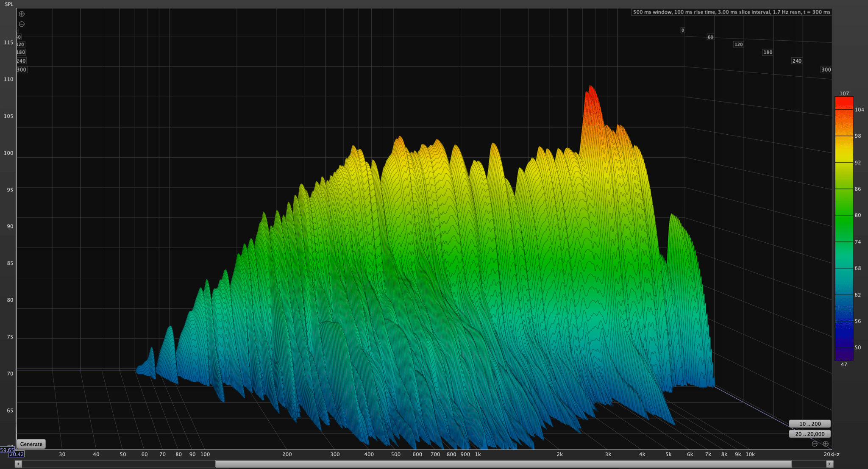Click the 300 time marker on right time axis
Viewport: 868px width, 469px height.
(826, 69)
